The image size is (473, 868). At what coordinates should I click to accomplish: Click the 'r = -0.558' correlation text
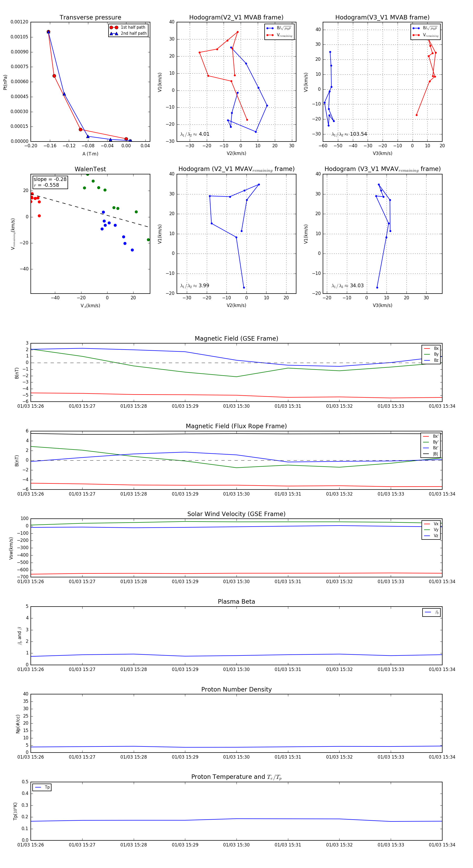[46, 185]
